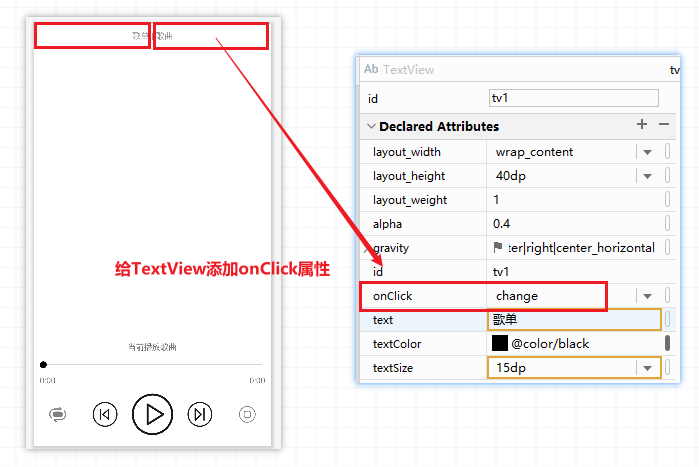
Task: Click the text value field 歌单
Action: click(x=574, y=320)
